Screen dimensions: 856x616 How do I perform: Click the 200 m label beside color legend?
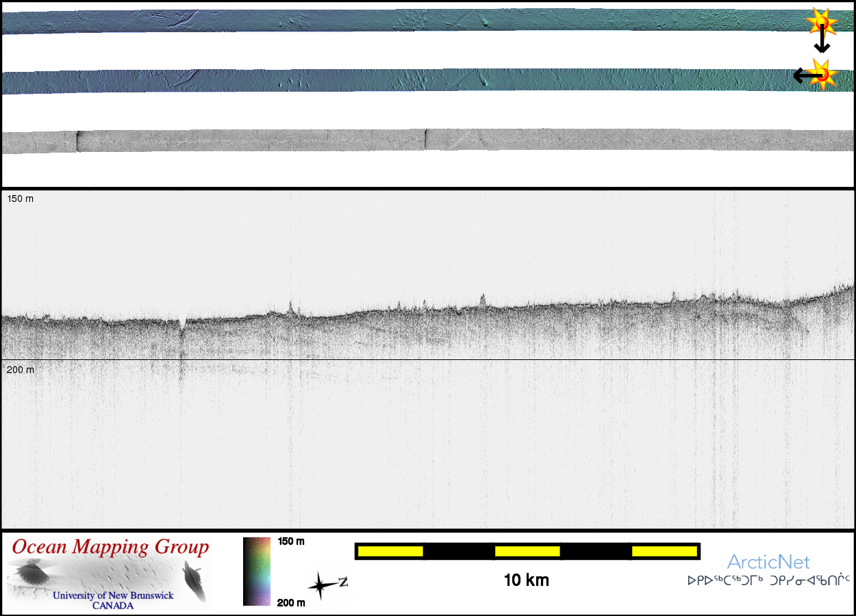291,602
